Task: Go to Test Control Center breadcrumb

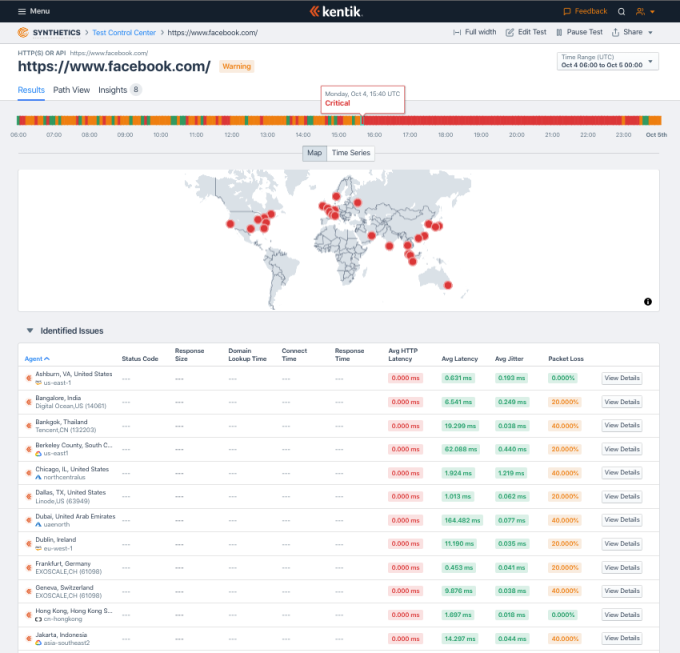Action: [x=124, y=33]
